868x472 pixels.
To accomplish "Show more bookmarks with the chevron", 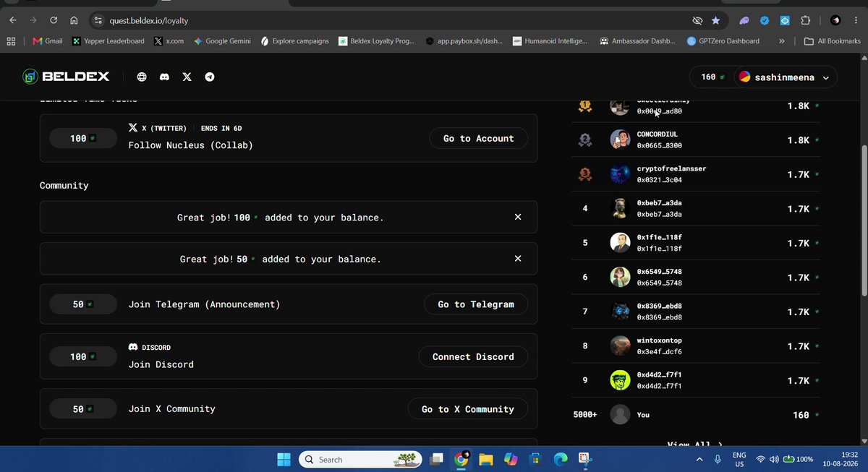I will pos(782,41).
